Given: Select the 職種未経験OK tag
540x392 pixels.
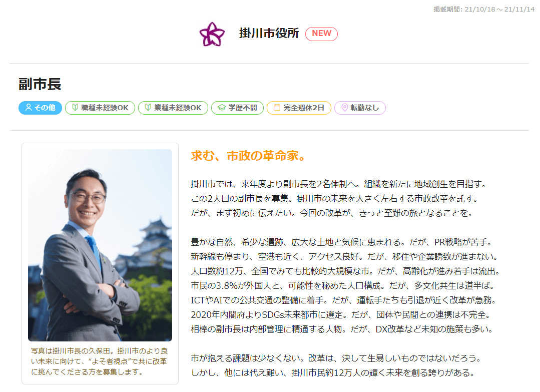Looking at the screenshot, I should click(100, 108).
